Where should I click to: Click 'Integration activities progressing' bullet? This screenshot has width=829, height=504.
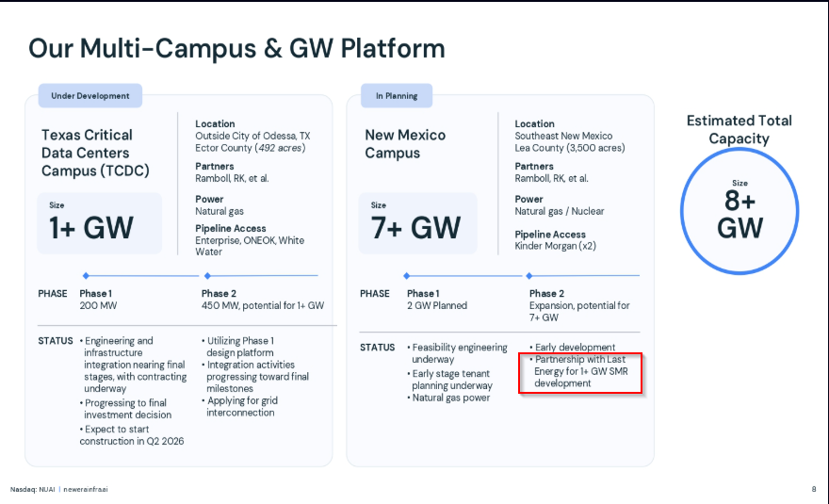[255, 377]
